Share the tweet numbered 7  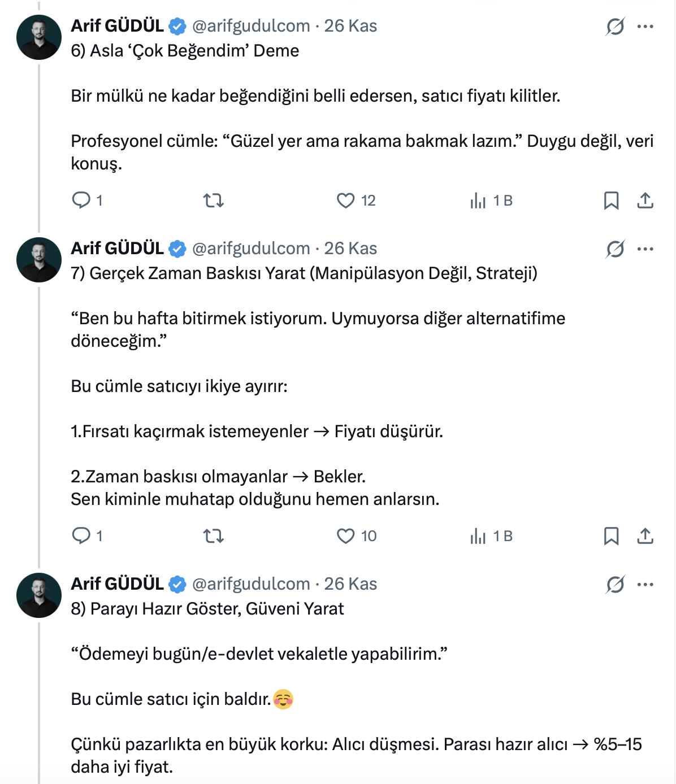(645, 536)
